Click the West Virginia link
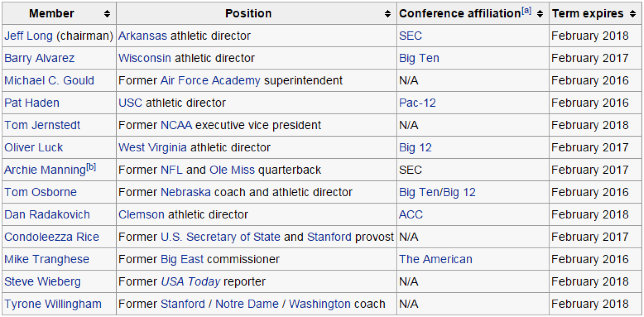 (x=153, y=148)
